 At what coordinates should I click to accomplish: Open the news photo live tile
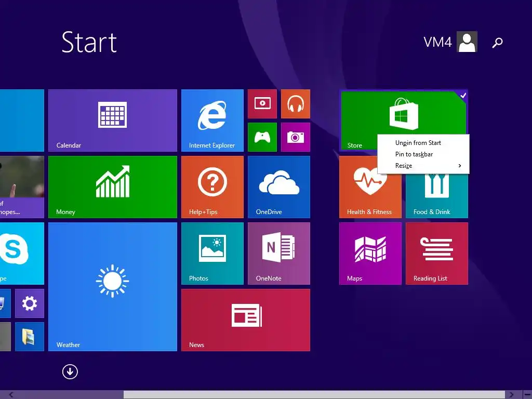pos(22,187)
